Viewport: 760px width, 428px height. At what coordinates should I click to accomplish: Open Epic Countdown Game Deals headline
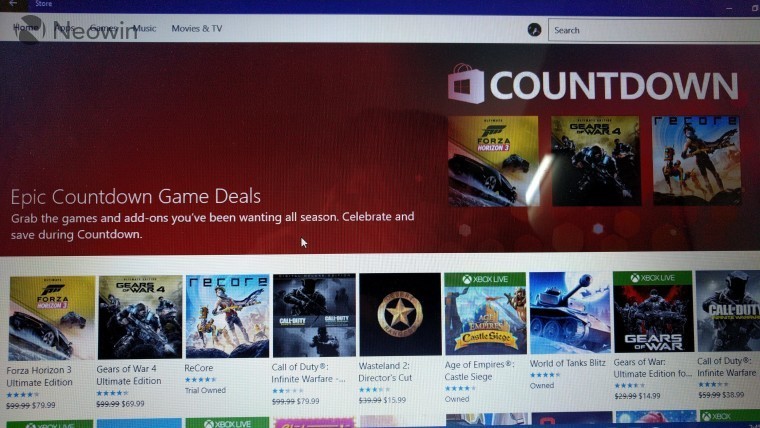click(x=136, y=196)
